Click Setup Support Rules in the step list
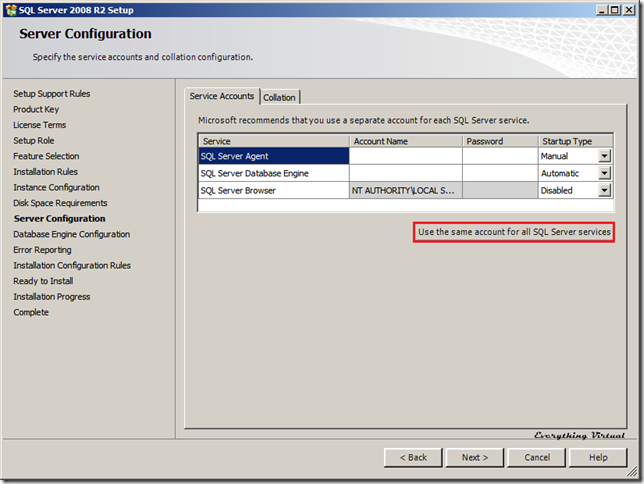This screenshot has width=644, height=484. point(52,94)
